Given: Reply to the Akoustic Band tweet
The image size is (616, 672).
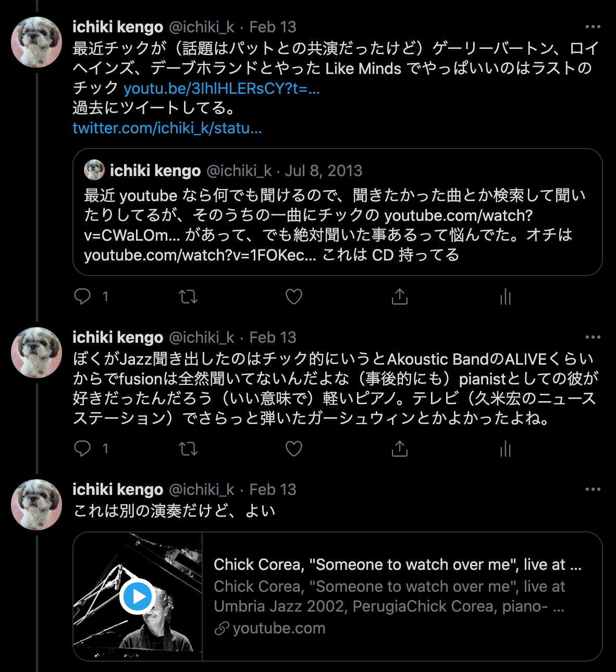Looking at the screenshot, I should click(x=82, y=449).
